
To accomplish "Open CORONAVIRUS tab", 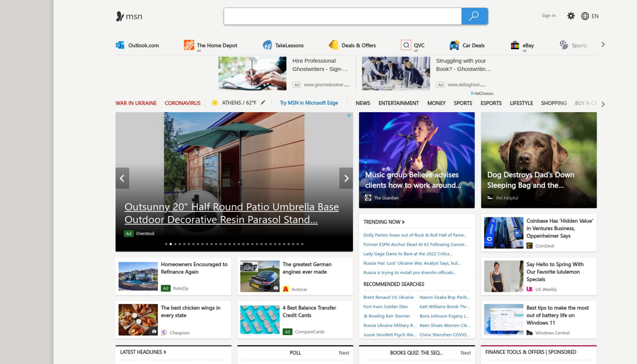I will [x=182, y=103].
